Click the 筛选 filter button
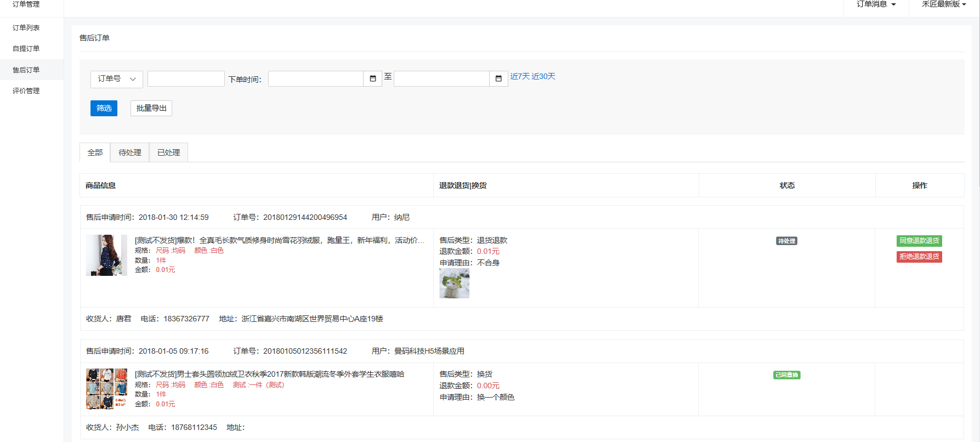This screenshot has height=442, width=980. (x=104, y=108)
